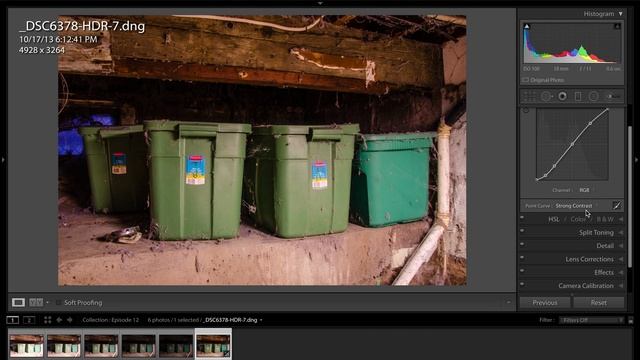Click the upper tone curve control point
The height and width of the screenshot is (360, 640).
590,123
